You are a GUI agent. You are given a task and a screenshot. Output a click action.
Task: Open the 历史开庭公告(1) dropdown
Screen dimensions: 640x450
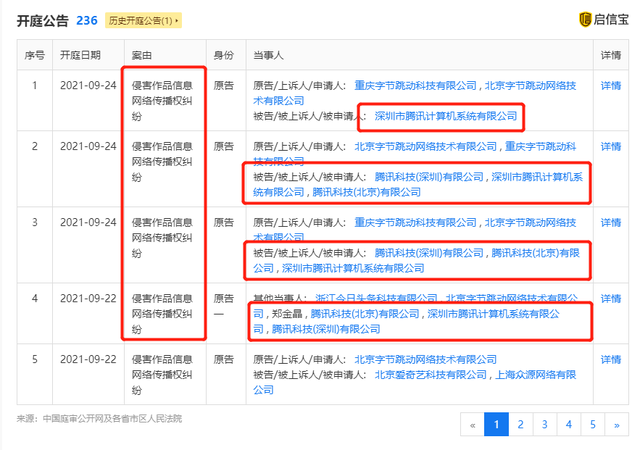tap(143, 20)
